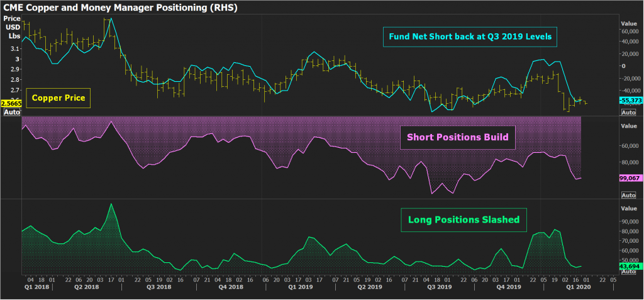Select the yellow 2.5665 price tag
The image size is (644, 300).
tap(11, 103)
